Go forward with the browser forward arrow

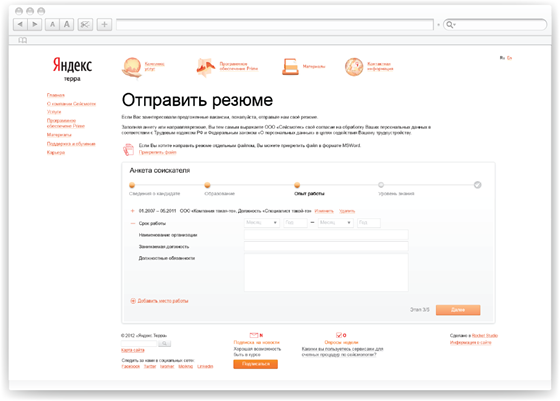point(35,24)
